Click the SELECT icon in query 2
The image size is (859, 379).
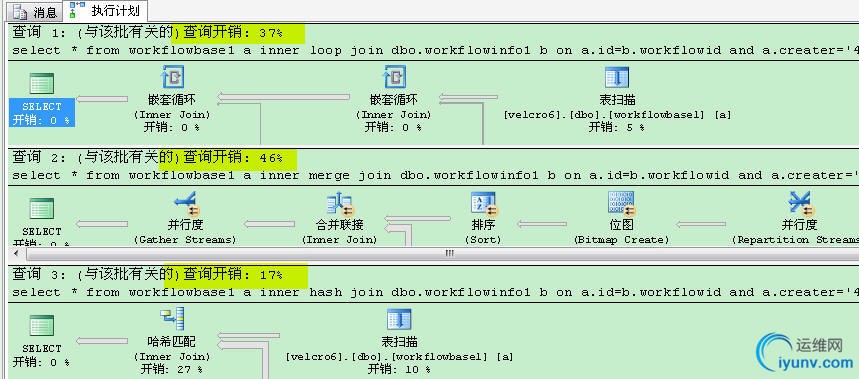(x=42, y=209)
